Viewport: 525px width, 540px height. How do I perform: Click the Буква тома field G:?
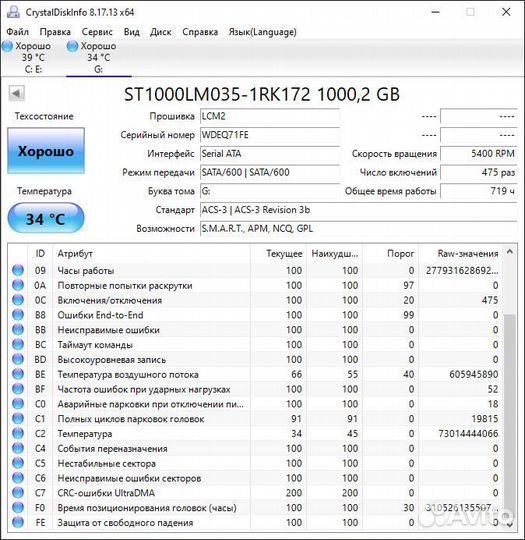coord(270,191)
